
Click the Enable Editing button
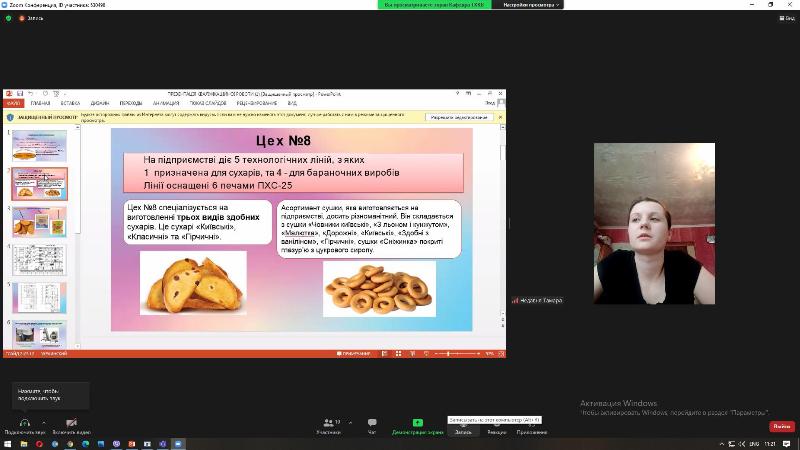459,117
